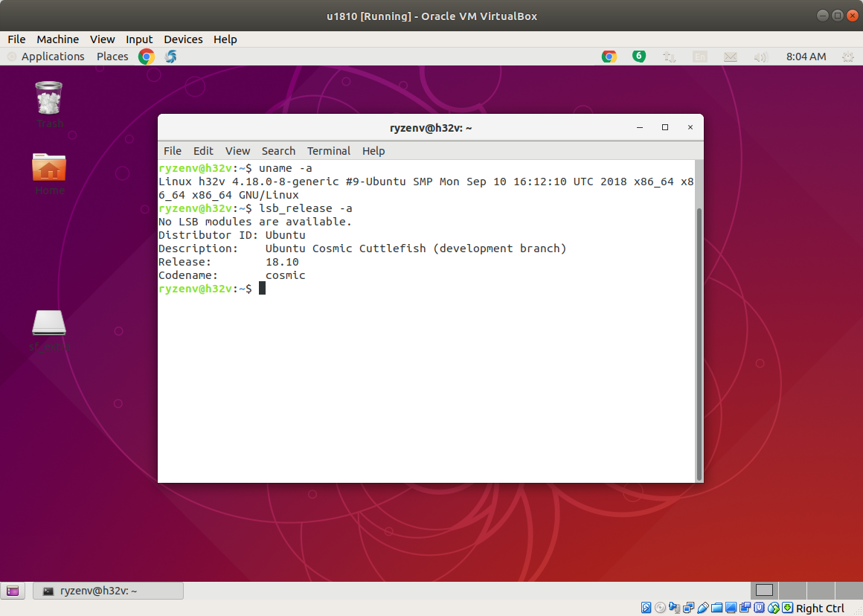863x616 pixels.
Task: Click the VirtualBox recording status icon
Action: tap(745, 608)
